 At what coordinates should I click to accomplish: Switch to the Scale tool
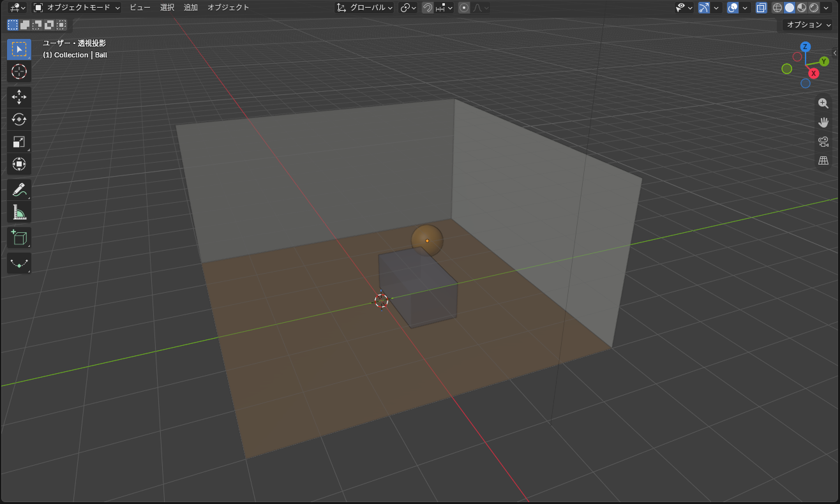[x=19, y=142]
